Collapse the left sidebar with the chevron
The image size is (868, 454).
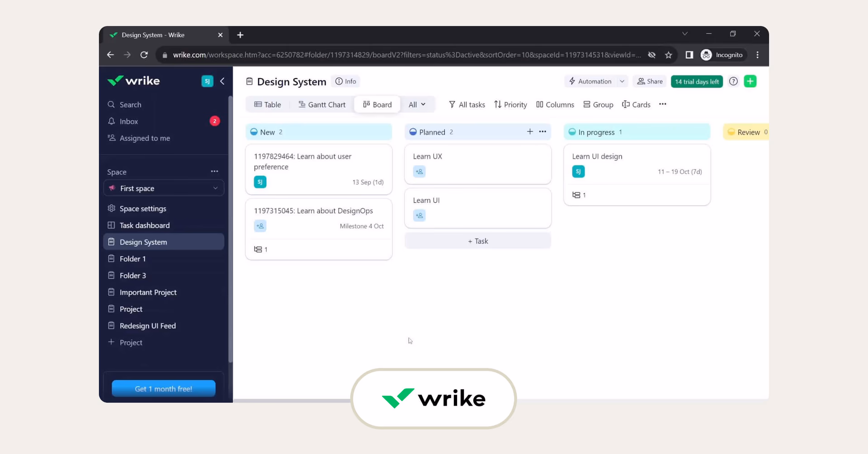222,81
